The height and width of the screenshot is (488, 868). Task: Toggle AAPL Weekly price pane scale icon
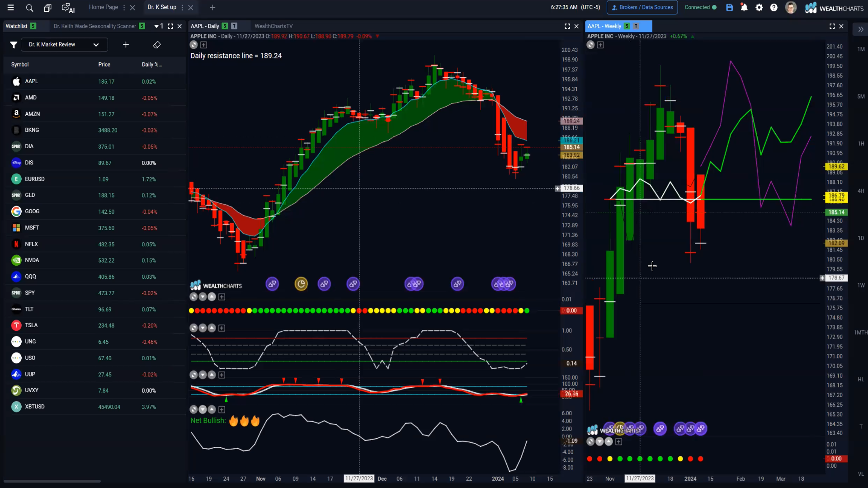click(590, 45)
